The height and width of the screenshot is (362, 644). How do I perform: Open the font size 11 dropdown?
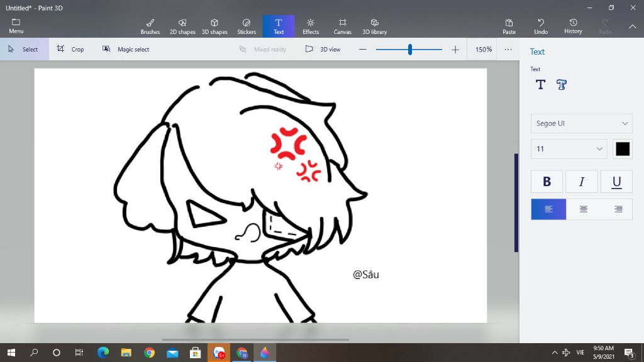569,148
